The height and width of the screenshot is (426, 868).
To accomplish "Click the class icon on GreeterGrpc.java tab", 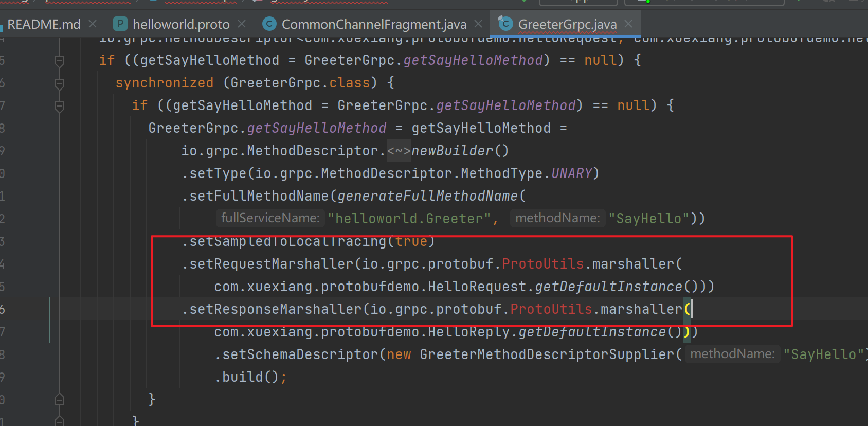I will click(505, 24).
